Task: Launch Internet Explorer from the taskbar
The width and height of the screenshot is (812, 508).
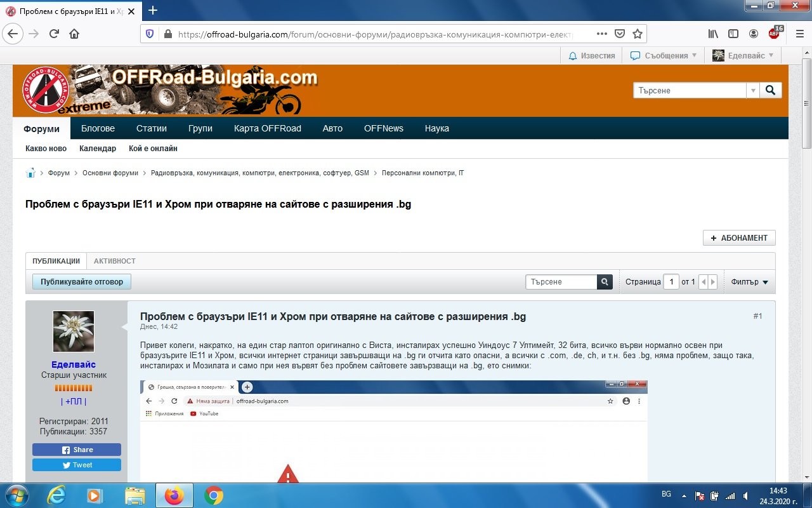Action: (56, 495)
